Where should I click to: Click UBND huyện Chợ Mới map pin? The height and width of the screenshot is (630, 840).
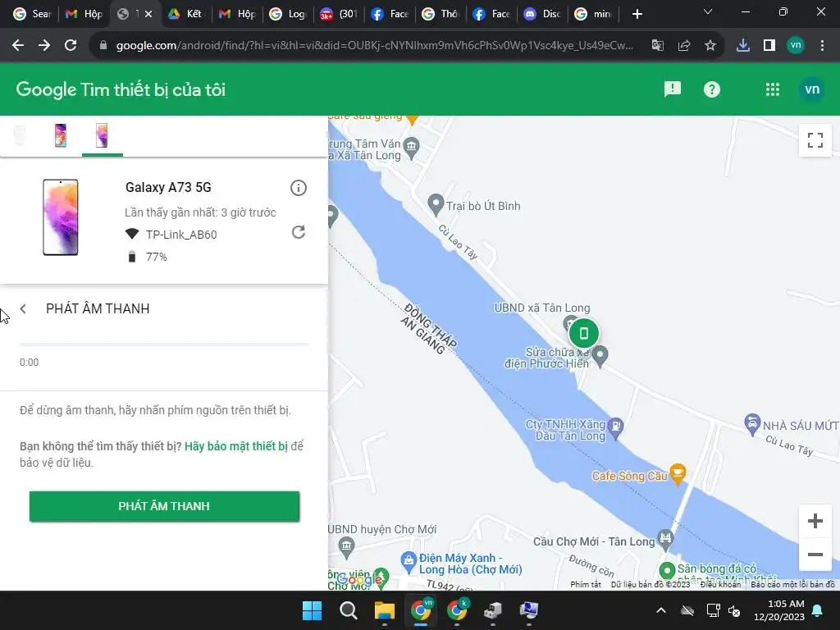tap(347, 546)
